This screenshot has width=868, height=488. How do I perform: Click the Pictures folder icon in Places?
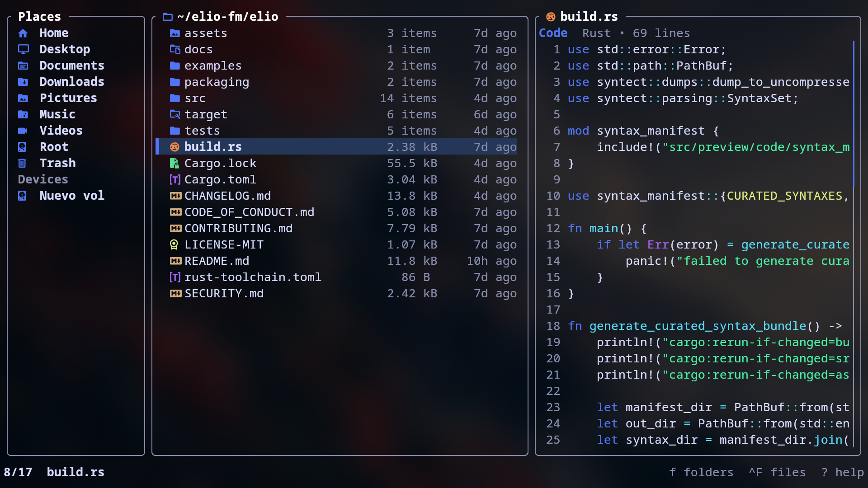(x=23, y=99)
